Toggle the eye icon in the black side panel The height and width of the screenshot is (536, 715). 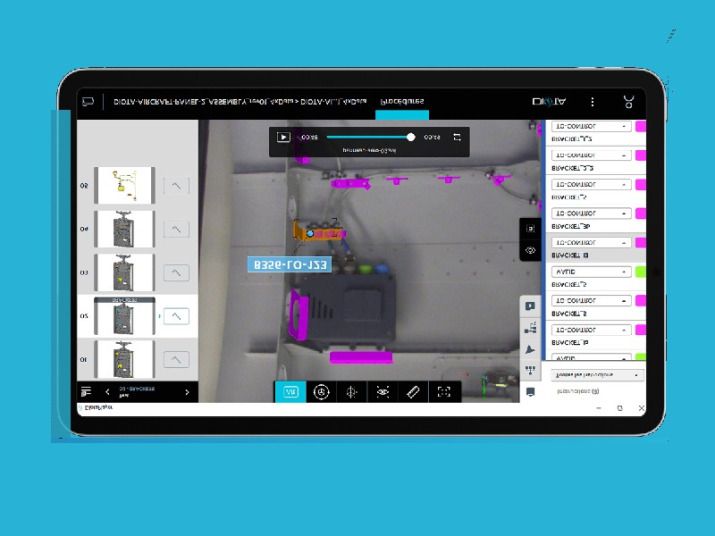tap(530, 250)
